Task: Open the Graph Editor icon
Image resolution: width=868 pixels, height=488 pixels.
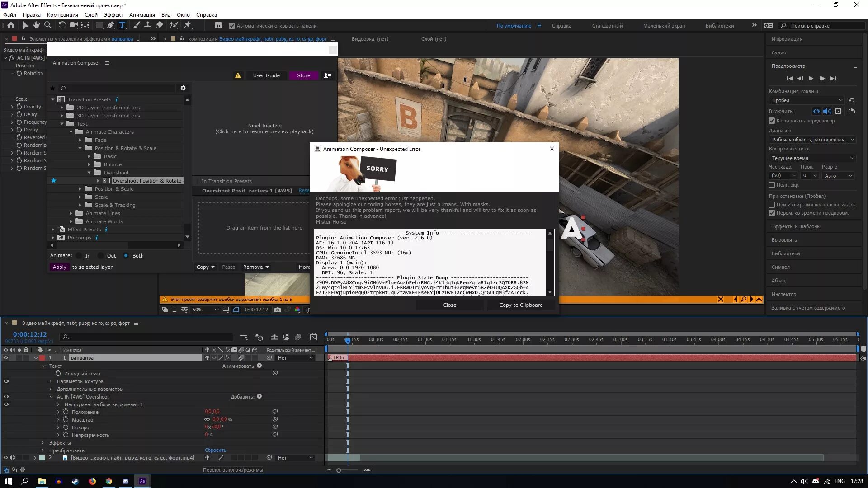Action: click(x=313, y=337)
